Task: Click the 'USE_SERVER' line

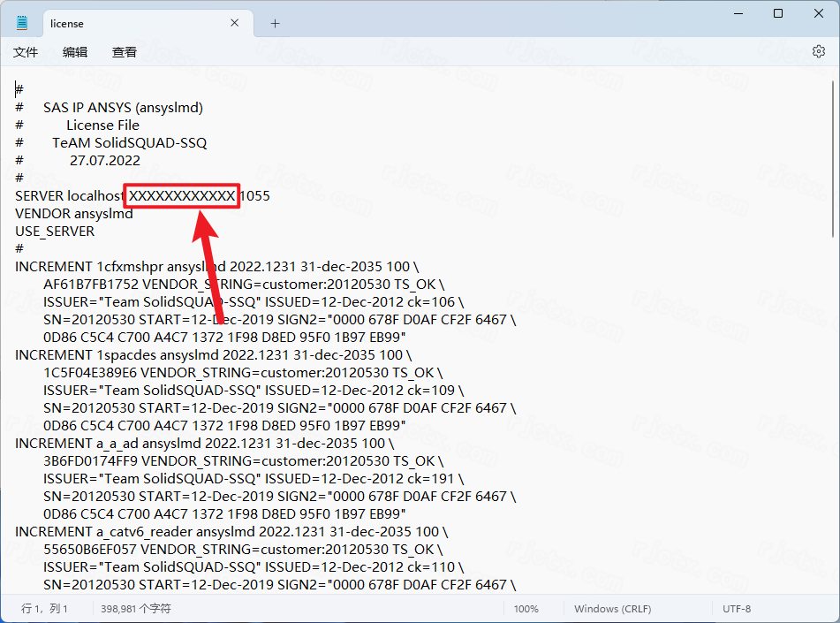Action: tap(55, 231)
